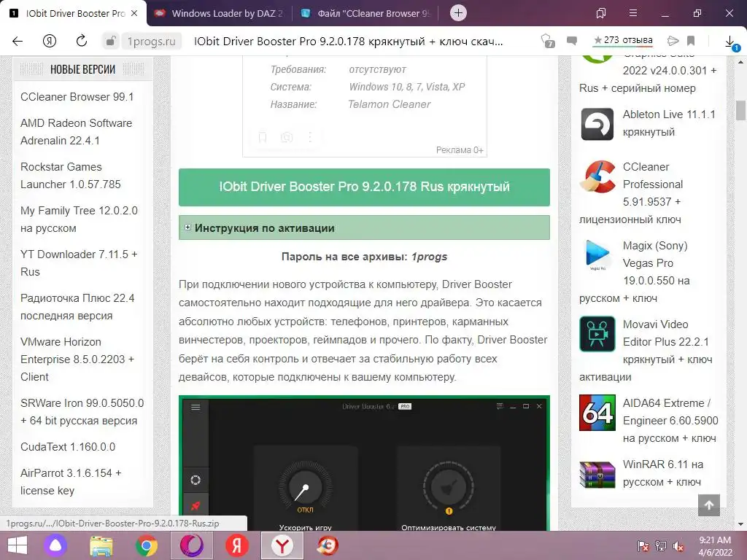Screen dimensions: 747x560
Task: Click the page vertical scrollbar thumb
Action: [741, 111]
